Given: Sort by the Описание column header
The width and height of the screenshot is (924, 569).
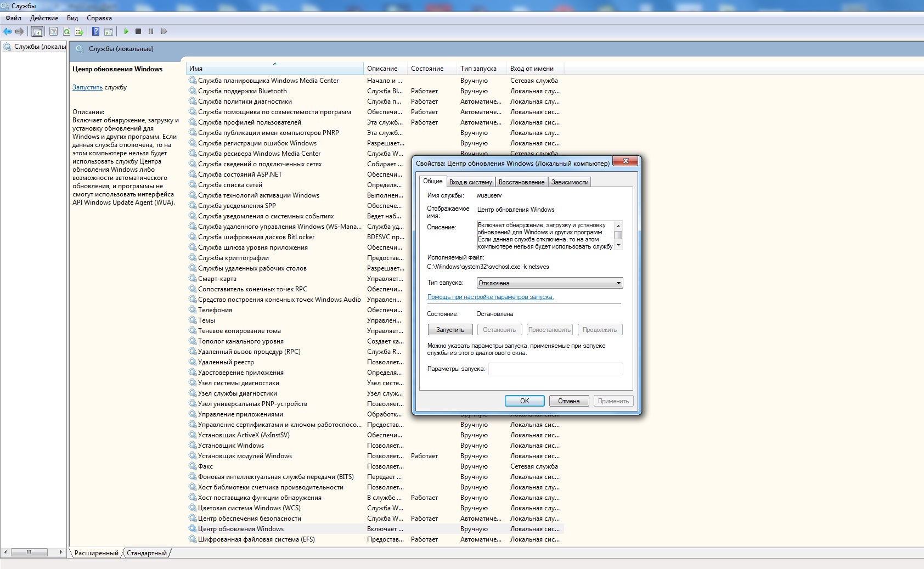Looking at the screenshot, I should 385,69.
